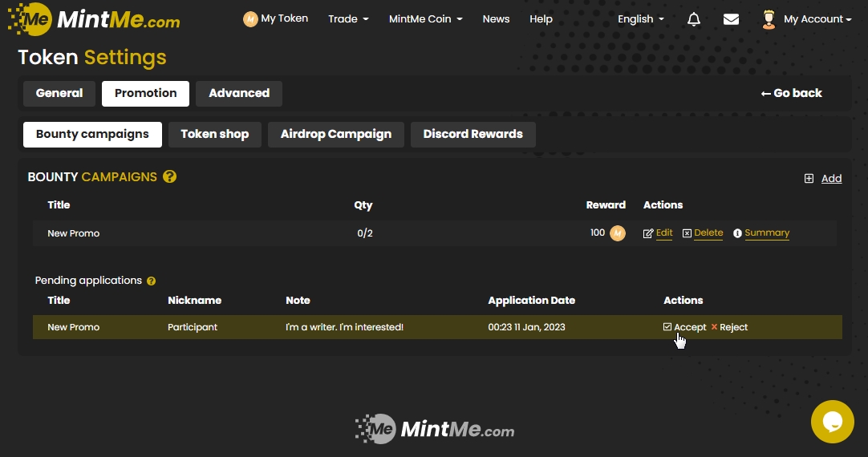Screen dimensions: 868x457
Task: Open the messages envelope icon
Action: click(731, 19)
